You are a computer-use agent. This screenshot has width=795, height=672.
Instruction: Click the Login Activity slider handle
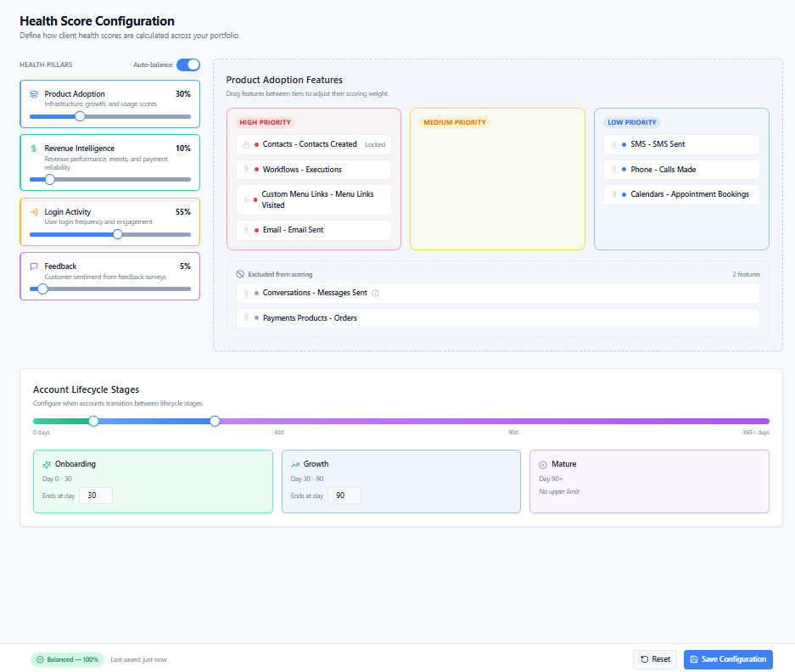click(118, 234)
